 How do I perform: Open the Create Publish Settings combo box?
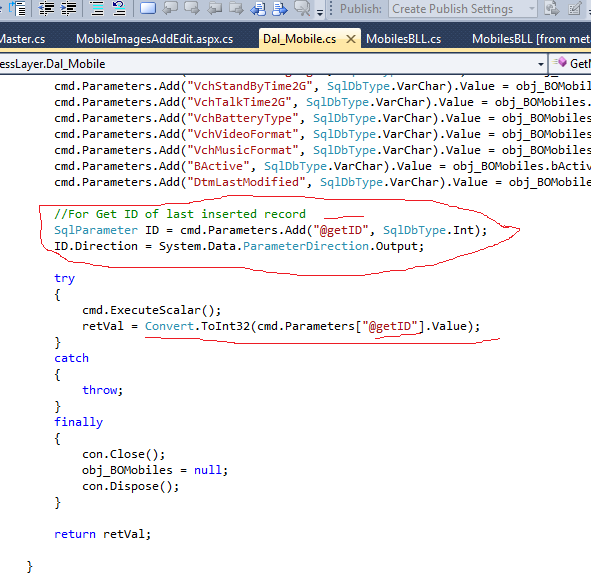[463, 9]
